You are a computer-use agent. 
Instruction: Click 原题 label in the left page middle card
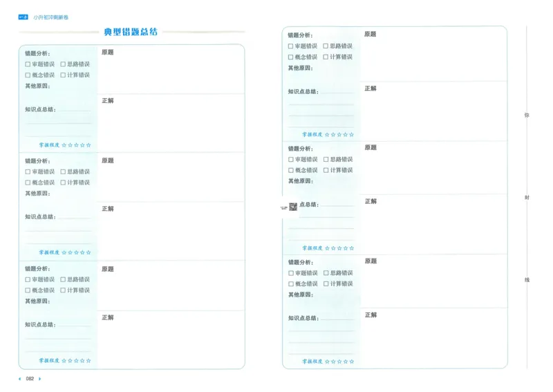pyautogui.click(x=108, y=160)
